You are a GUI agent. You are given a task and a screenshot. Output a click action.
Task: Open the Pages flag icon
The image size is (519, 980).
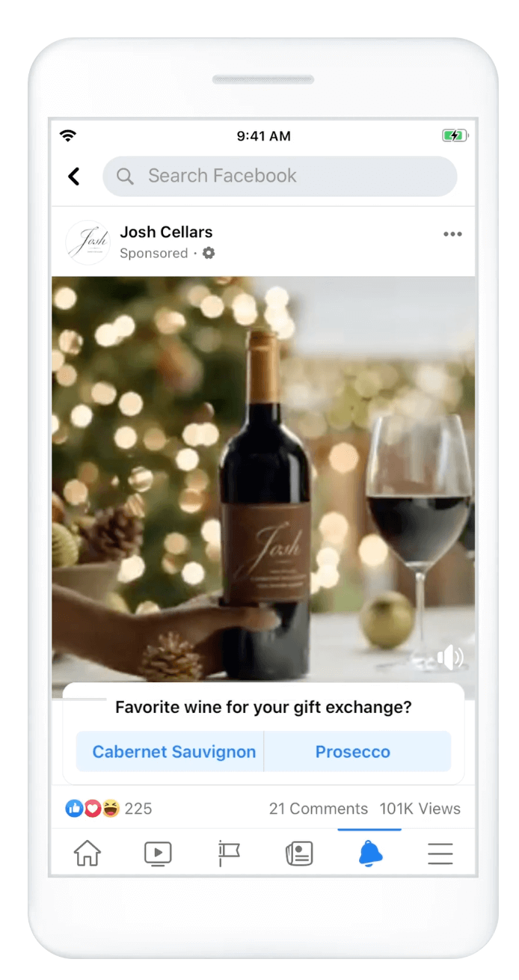point(228,854)
